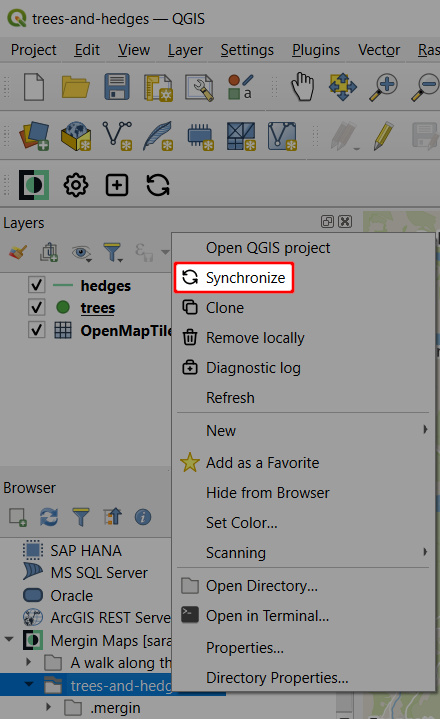
Task: Open the Project menu
Action: 33,50
